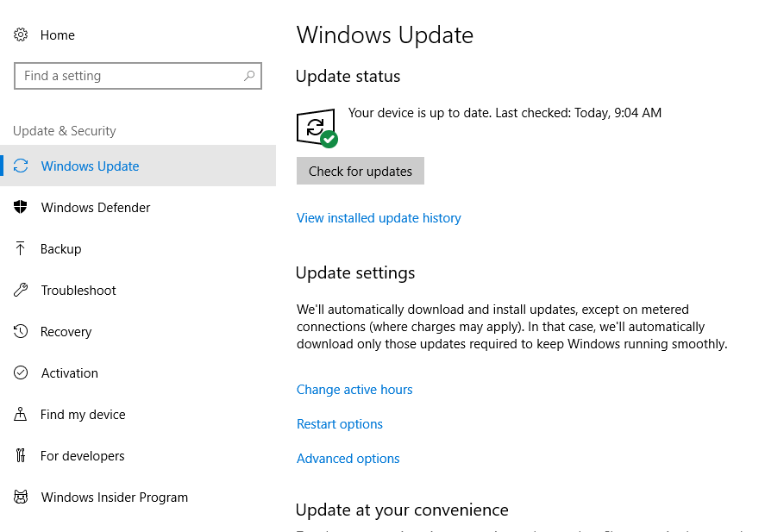The image size is (765, 532).
Task: Click the Windows Update page title
Action: pos(385,35)
